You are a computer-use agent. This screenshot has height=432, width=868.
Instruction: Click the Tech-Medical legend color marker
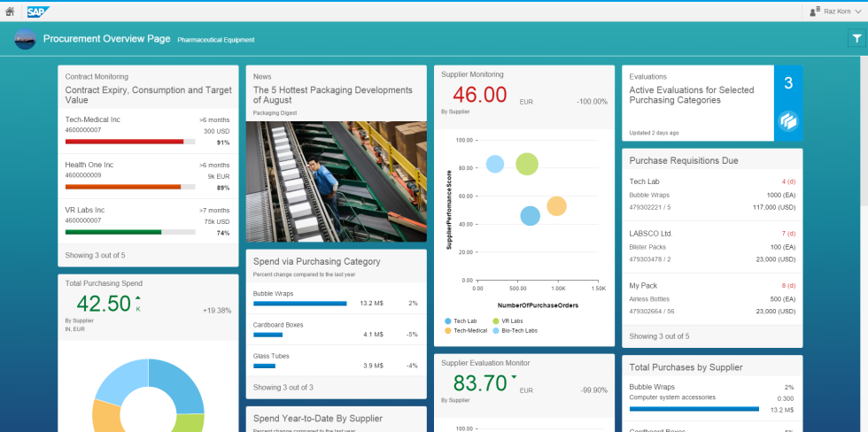[448, 330]
